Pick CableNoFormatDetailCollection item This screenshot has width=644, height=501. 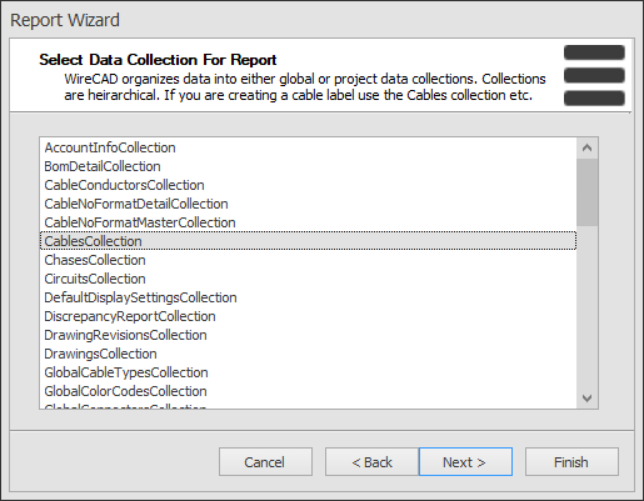[136, 204]
